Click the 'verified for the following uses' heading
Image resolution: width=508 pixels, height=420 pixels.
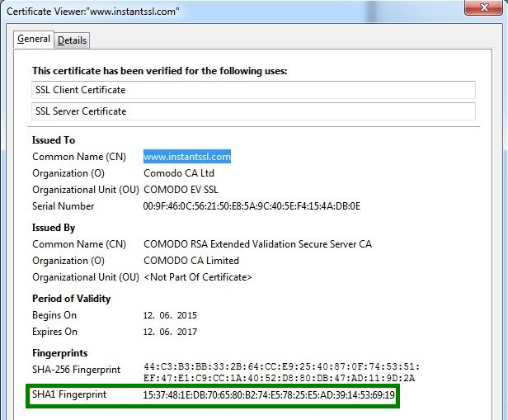[x=159, y=71]
